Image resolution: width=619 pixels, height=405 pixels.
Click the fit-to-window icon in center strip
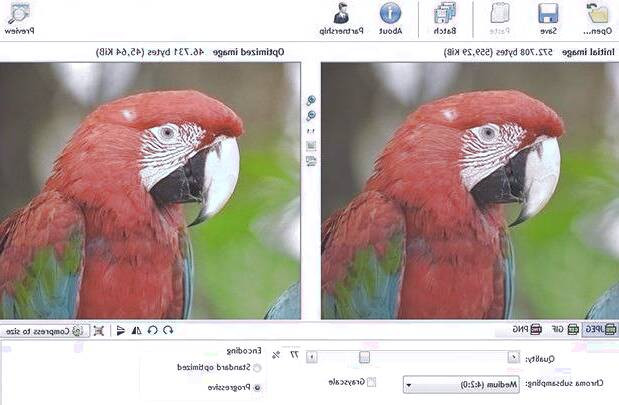point(311,146)
